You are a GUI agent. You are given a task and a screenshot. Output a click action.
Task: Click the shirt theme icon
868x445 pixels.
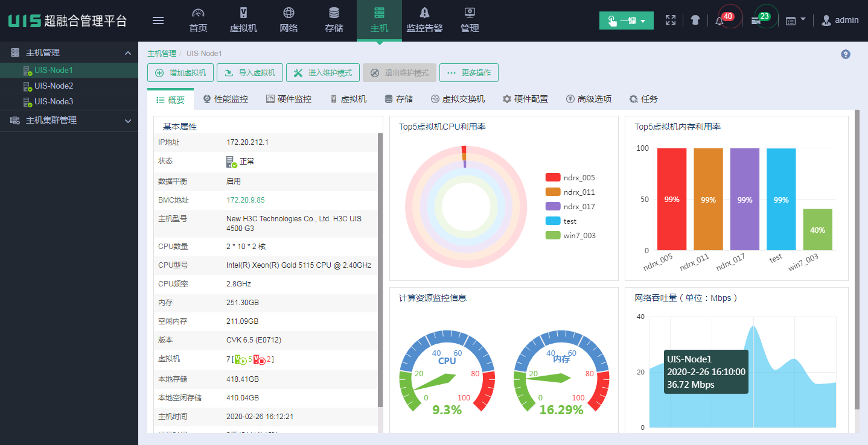tap(695, 20)
